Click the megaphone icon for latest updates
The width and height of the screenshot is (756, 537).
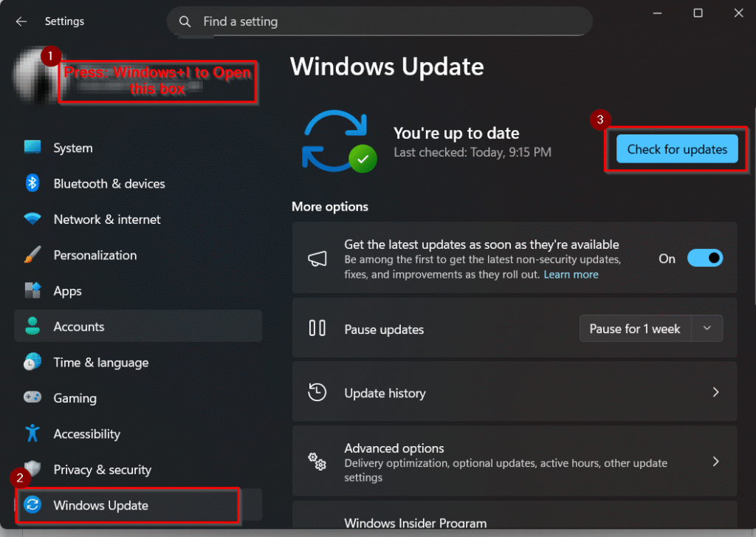317,259
